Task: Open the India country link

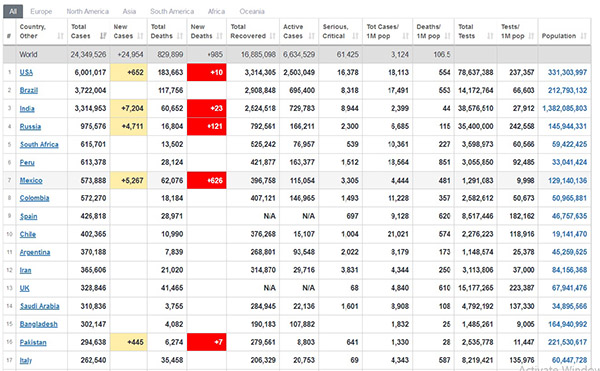Action: 27,109
